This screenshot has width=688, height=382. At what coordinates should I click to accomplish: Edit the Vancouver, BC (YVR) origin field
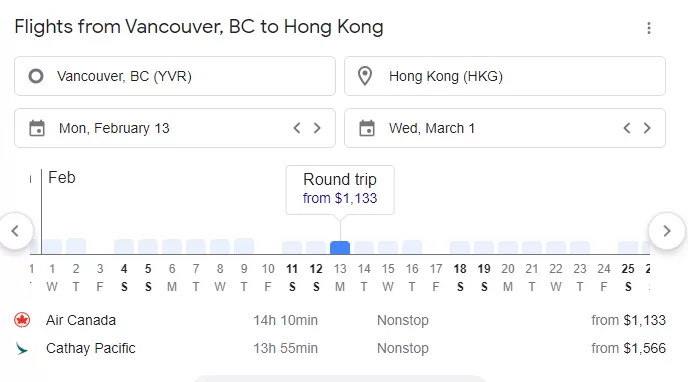pos(175,76)
